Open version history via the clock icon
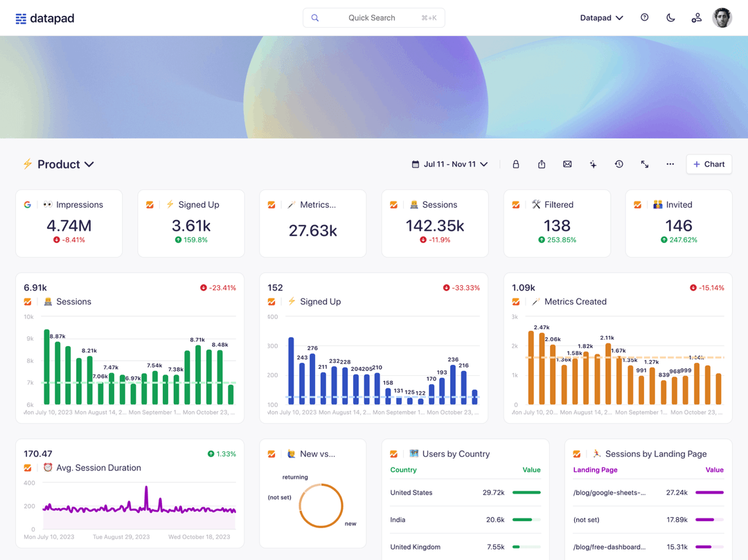The image size is (748, 560). tap(618, 164)
